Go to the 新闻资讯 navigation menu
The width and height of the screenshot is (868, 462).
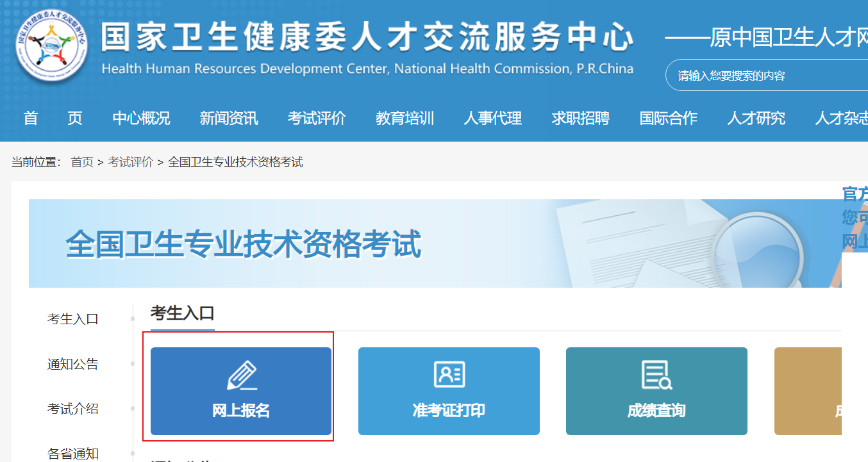pyautogui.click(x=229, y=119)
